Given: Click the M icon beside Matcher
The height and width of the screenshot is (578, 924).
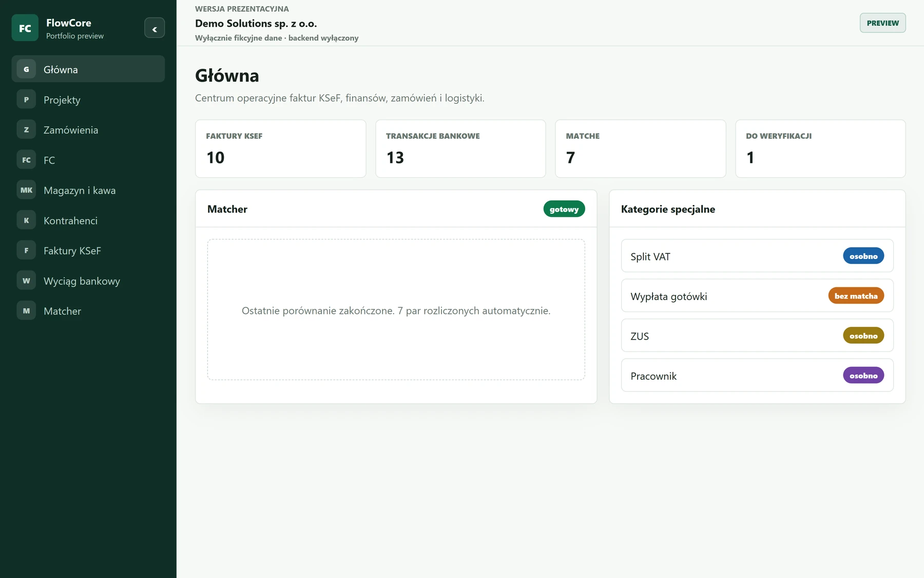Looking at the screenshot, I should click(26, 311).
